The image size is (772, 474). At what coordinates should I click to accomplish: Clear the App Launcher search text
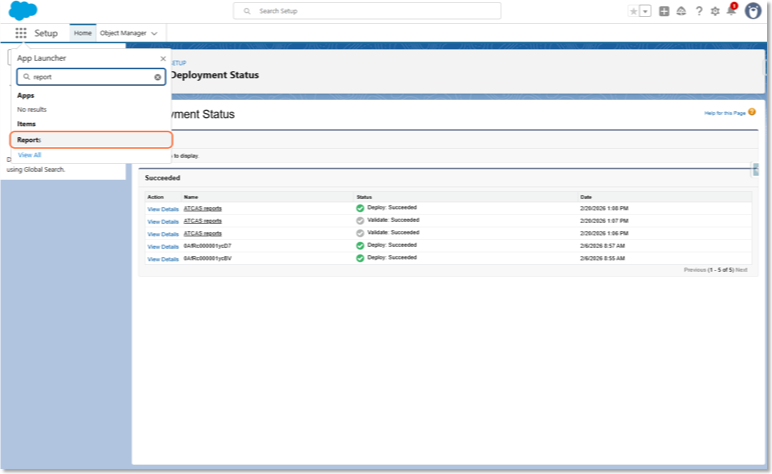click(158, 77)
